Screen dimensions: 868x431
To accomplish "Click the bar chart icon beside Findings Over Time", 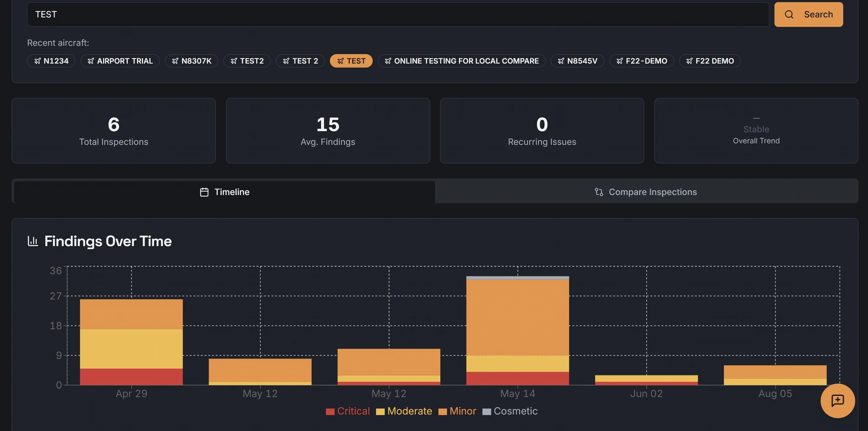I will coord(33,241).
